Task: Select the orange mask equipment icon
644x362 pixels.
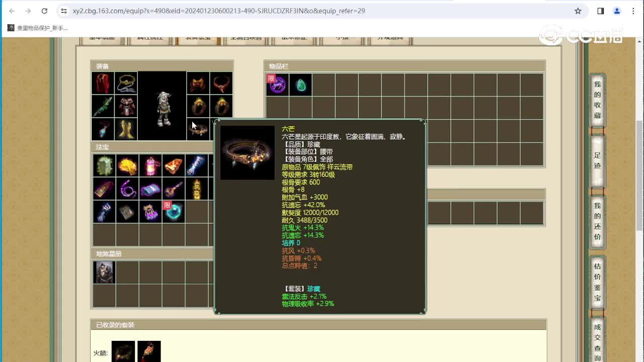Action: click(x=198, y=83)
